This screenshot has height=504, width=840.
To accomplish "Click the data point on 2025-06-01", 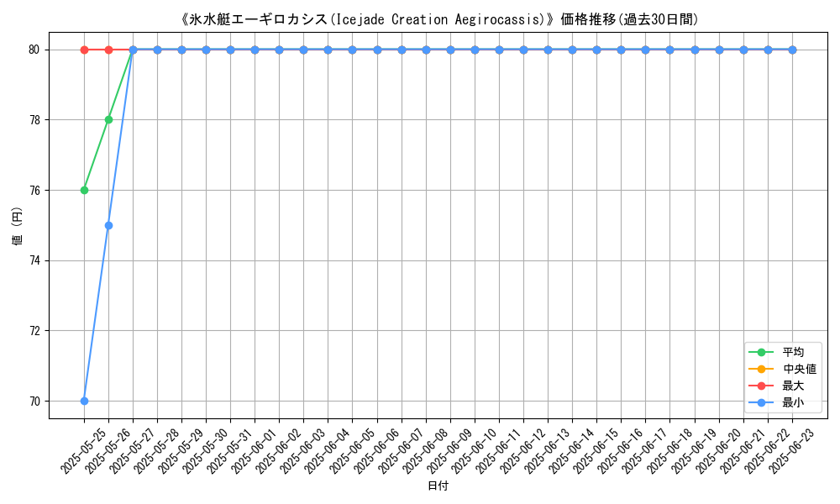I will coord(255,50).
